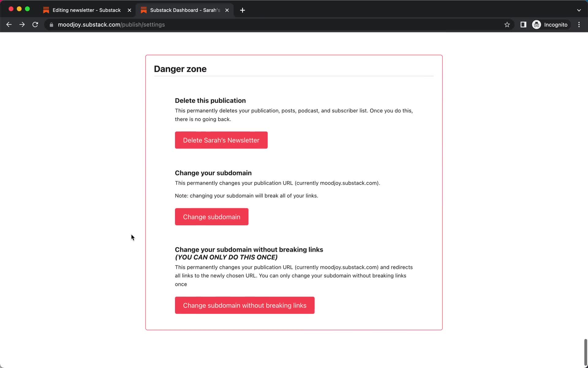The width and height of the screenshot is (588, 368).
Task: Click the page's vertical scrollbar thumb
Action: pos(586,352)
